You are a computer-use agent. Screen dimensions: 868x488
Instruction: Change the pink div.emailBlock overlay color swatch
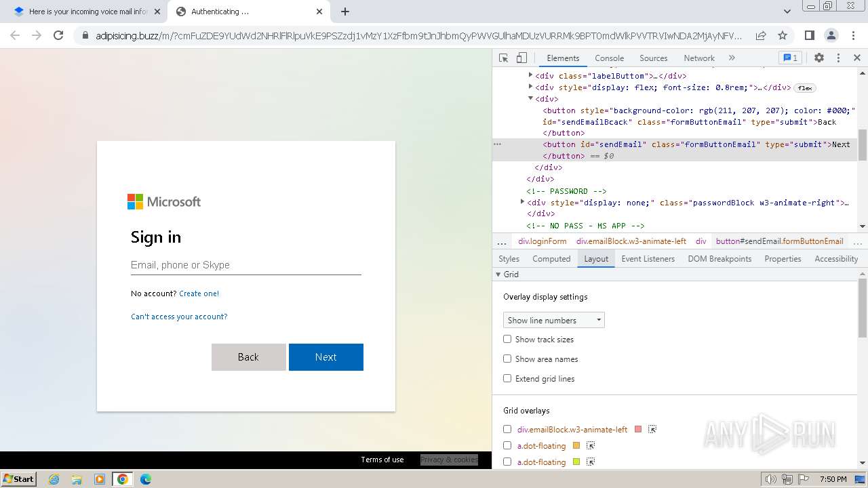[638, 429]
